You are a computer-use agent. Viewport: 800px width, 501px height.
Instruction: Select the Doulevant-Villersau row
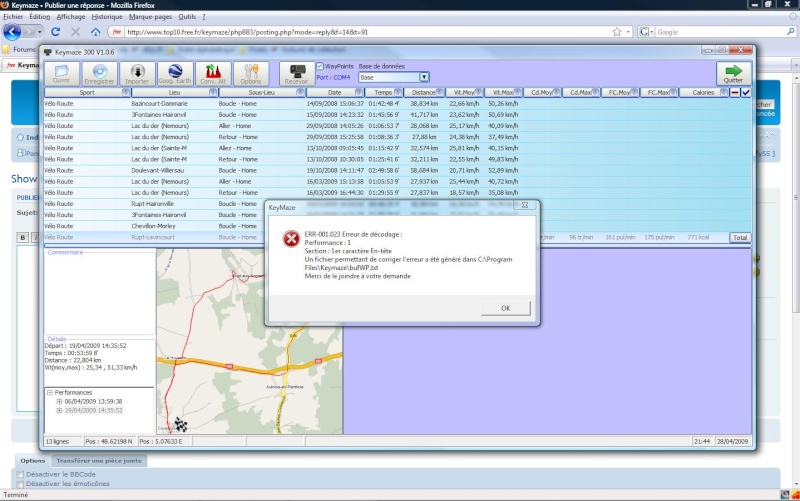click(x=397, y=170)
